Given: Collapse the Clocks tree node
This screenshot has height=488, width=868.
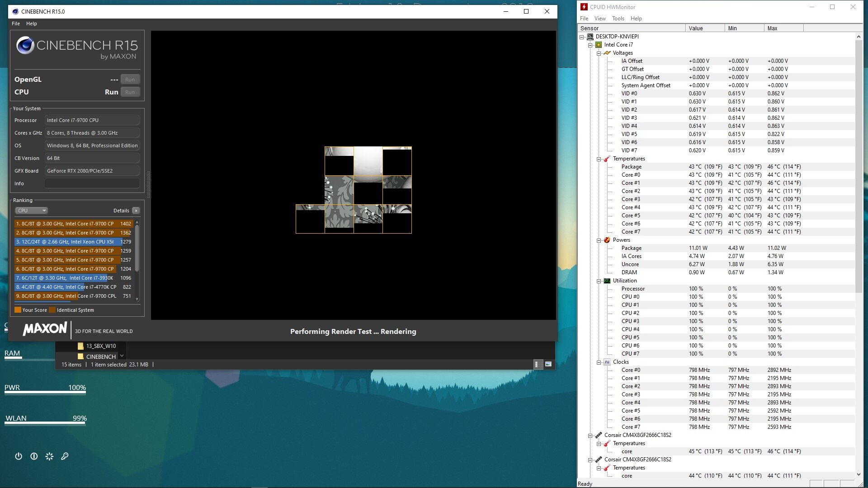Looking at the screenshot, I should point(599,362).
